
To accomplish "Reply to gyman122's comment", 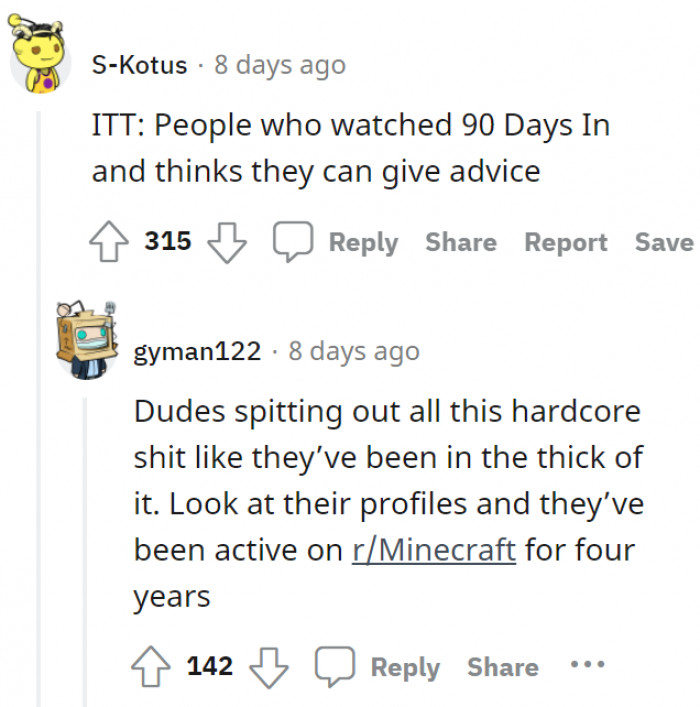I will [x=405, y=667].
